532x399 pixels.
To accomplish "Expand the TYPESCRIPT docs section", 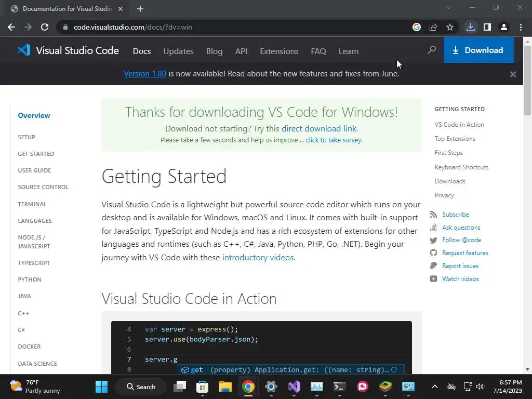I will 34,263.
